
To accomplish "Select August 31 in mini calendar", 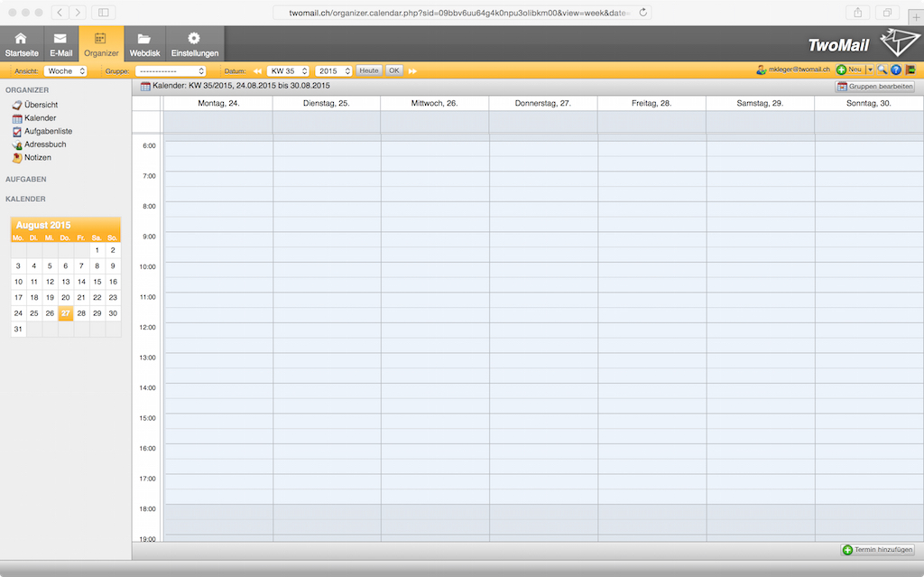I will coord(18,330).
